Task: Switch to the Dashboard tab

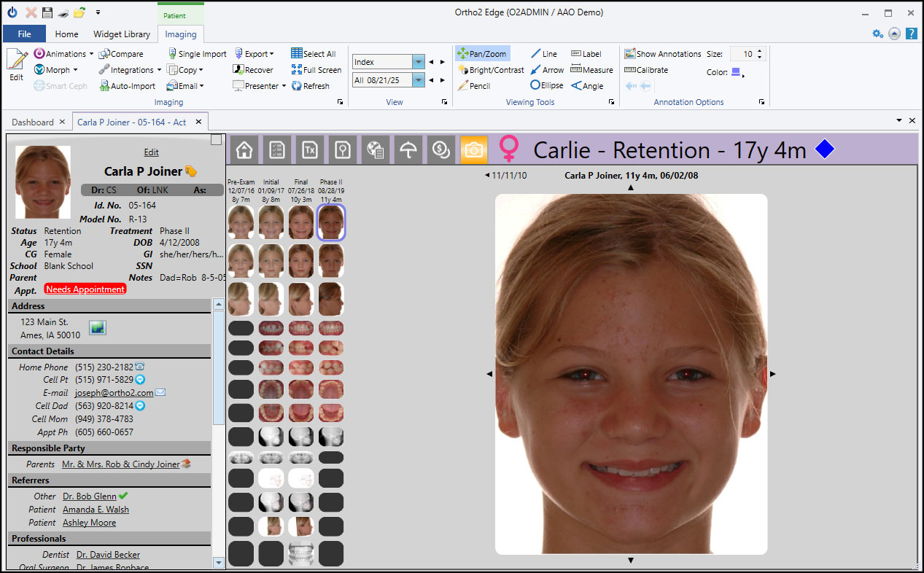Action: pyautogui.click(x=33, y=122)
